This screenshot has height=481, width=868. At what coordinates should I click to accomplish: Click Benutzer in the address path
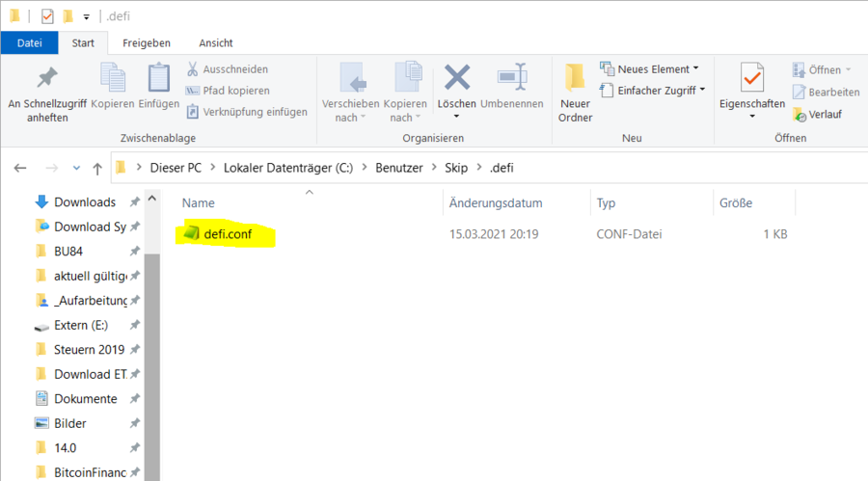point(399,168)
